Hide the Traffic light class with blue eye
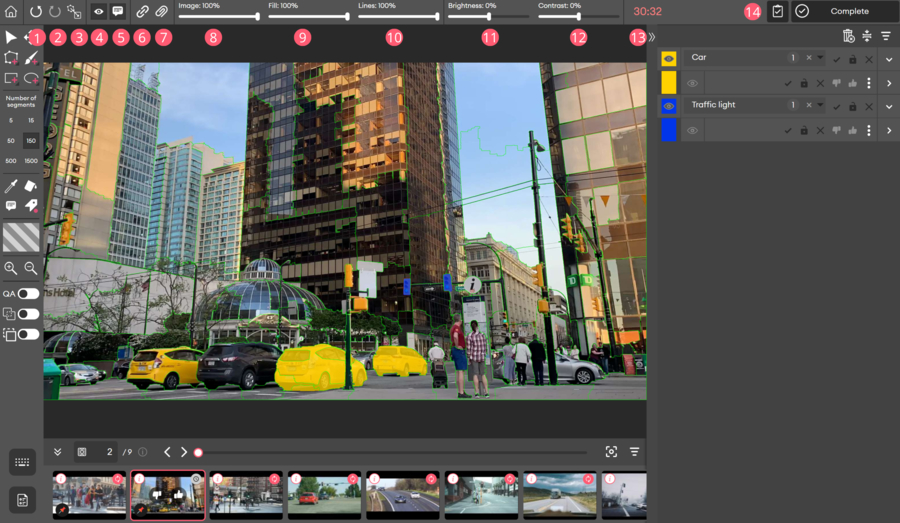This screenshot has height=523, width=900. [x=669, y=106]
